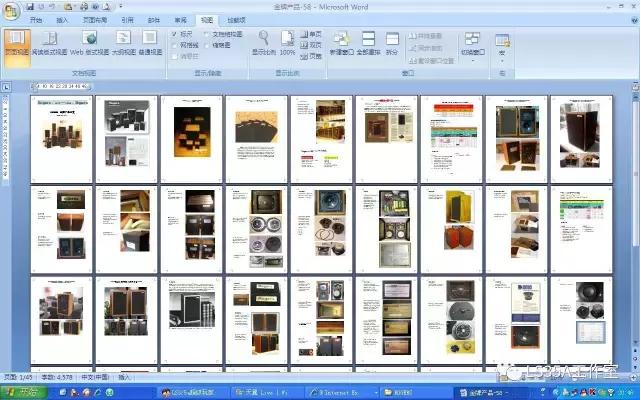Switch to Outline (大纲视图) view
Screen dimensions: 640x400
[124, 44]
